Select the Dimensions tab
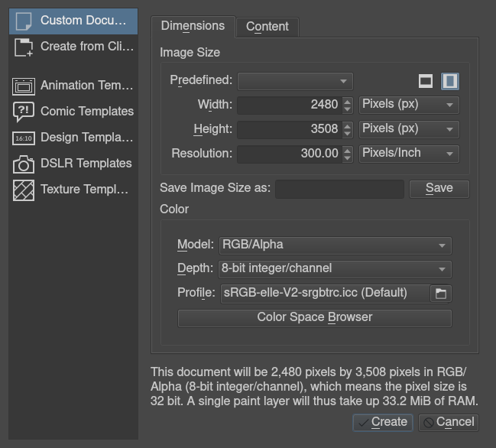The width and height of the screenshot is (496, 448). 193,26
